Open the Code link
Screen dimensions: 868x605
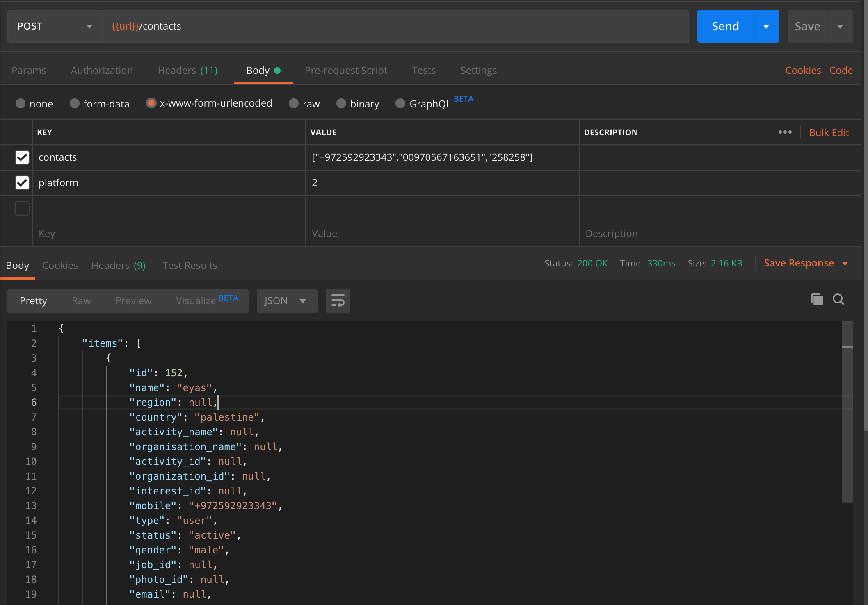coord(841,71)
